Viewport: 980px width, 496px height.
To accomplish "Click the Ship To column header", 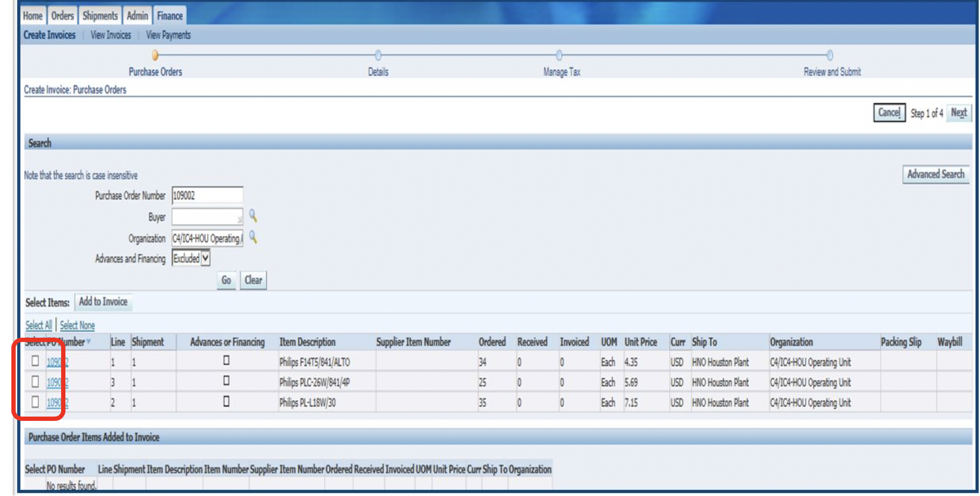I will (x=704, y=342).
